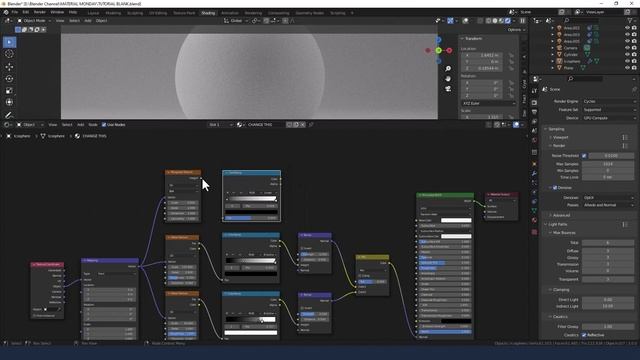
Task: Click the viewport zoom magnifier icon
Action: click(448, 69)
